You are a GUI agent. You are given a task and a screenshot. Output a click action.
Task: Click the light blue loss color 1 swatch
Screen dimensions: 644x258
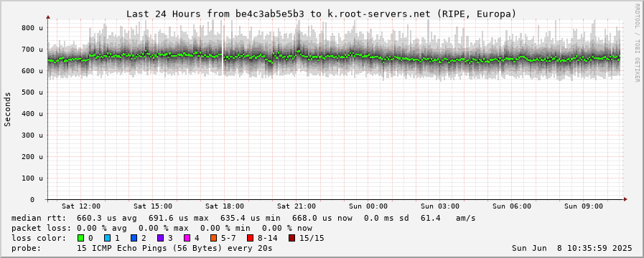[107, 238]
